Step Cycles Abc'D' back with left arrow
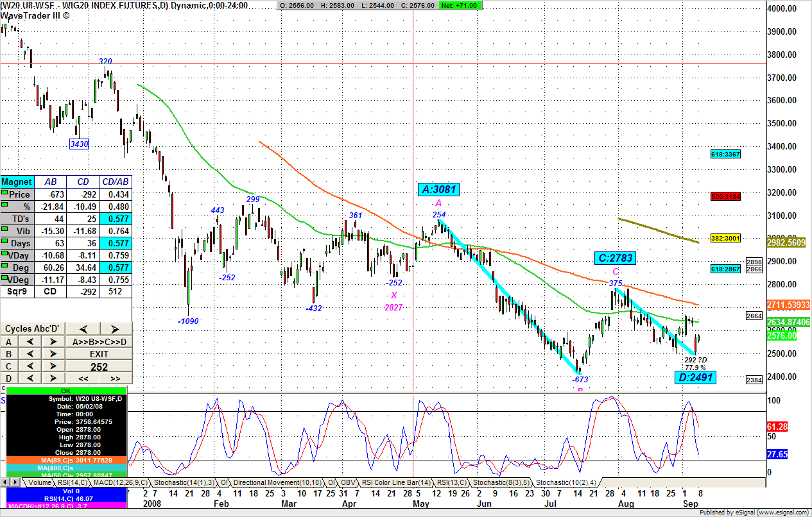Screen dimensions: 812x517 tap(83, 328)
